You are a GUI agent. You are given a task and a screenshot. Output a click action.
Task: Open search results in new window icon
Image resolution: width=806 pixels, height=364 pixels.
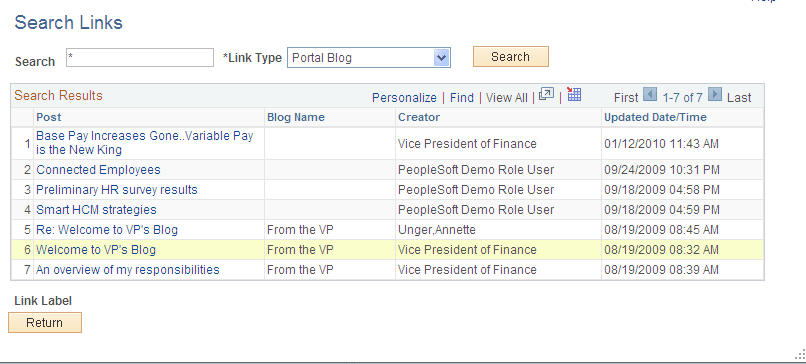coord(546,95)
